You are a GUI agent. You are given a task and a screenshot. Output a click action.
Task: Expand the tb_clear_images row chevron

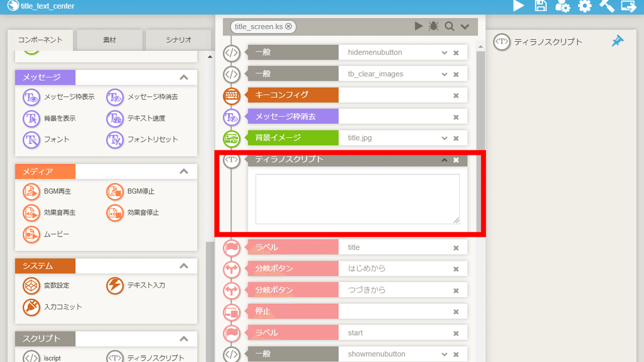444,74
